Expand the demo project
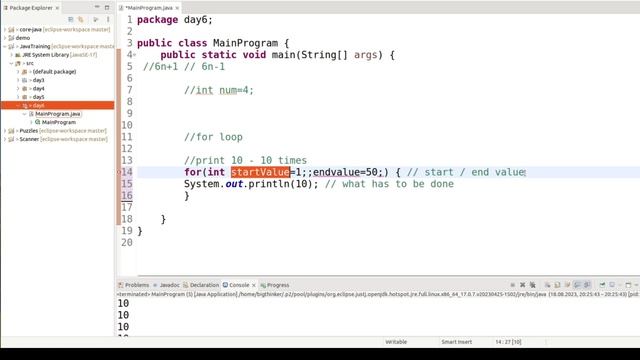This screenshot has height=360, width=640. coord(5,38)
